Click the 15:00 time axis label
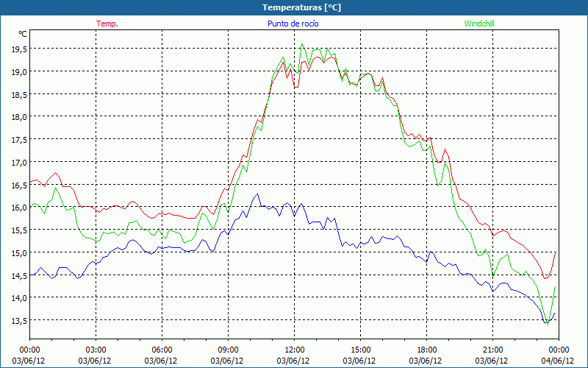Viewport: 588px width, 368px height. (360, 350)
